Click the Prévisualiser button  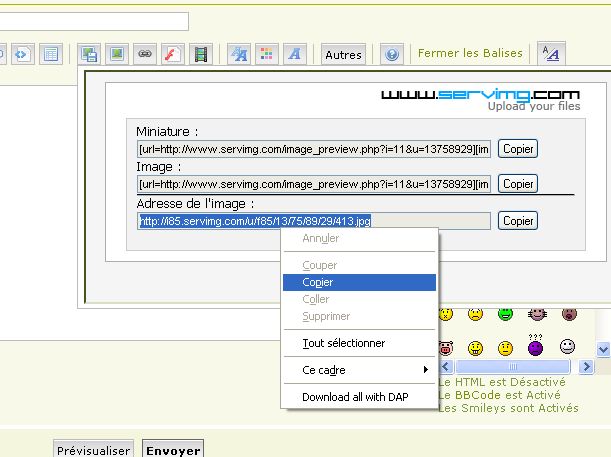94,450
